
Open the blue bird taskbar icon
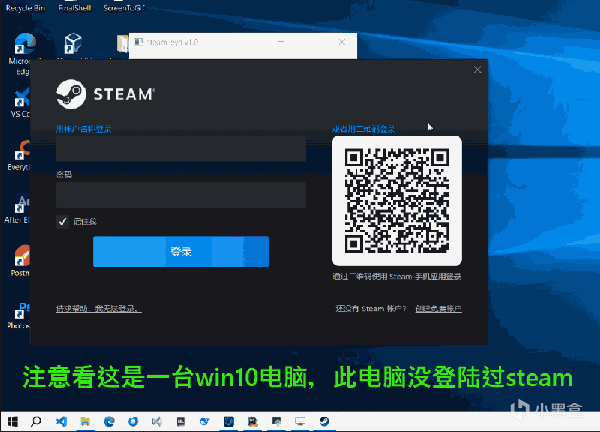pyautogui.click(x=205, y=422)
